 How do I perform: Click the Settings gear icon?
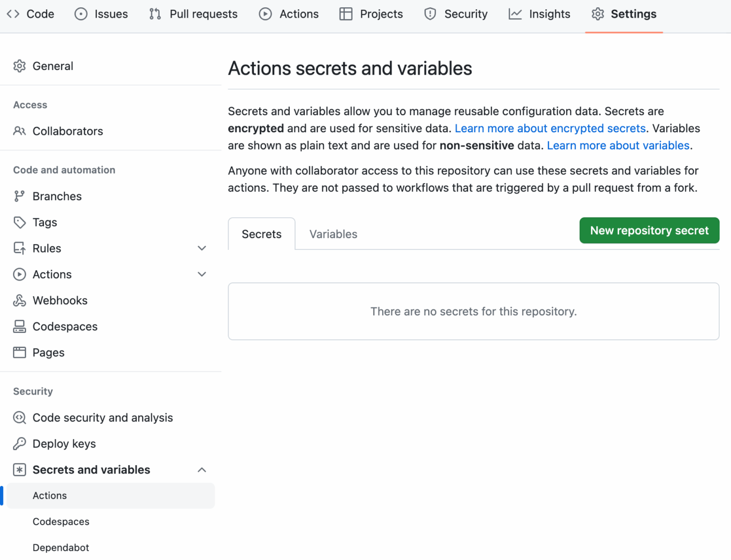pos(597,14)
